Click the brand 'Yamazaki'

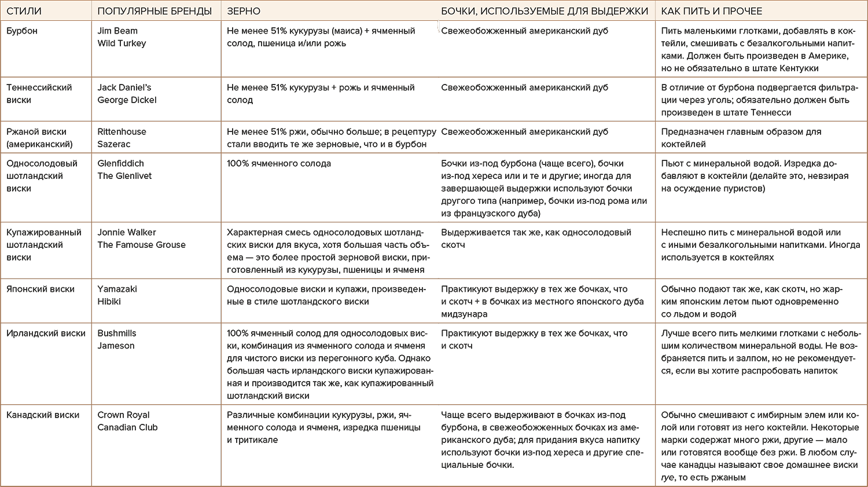pos(117,289)
